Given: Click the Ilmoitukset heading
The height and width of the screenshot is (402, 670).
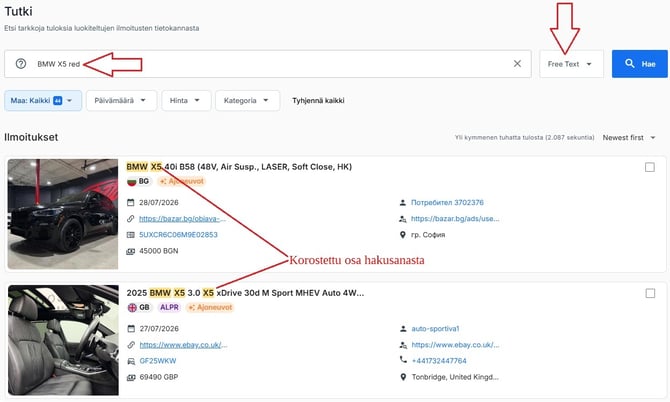Looking at the screenshot, I should pyautogui.click(x=31, y=137).
